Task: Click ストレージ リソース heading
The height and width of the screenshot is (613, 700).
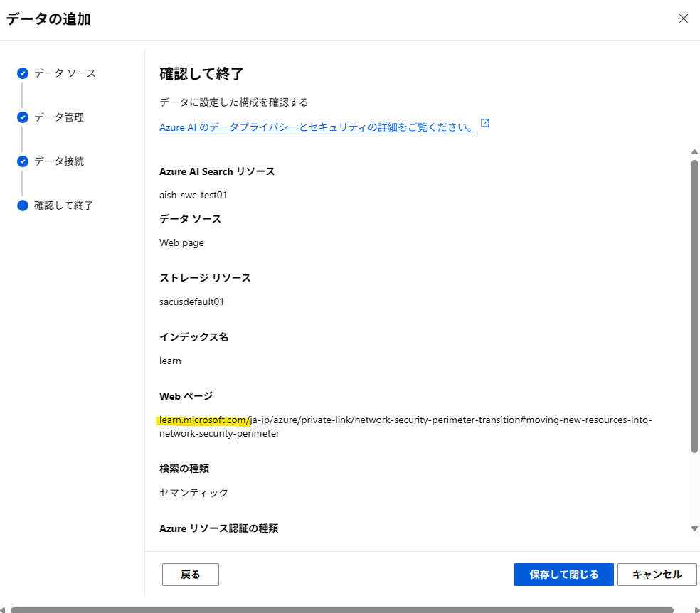Action: coord(205,278)
